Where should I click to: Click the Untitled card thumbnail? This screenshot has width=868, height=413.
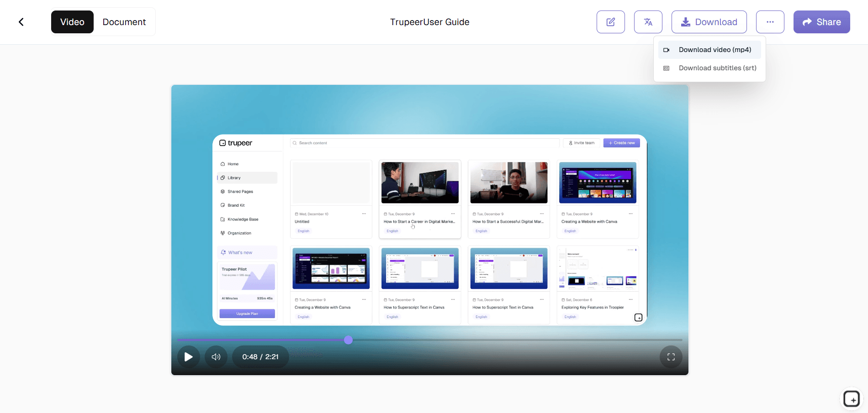[331, 183]
